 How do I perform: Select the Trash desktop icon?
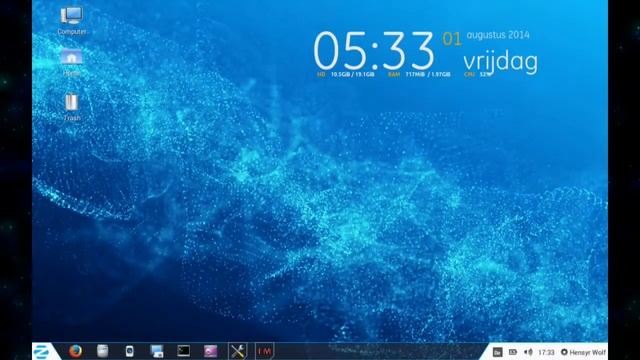point(72,107)
